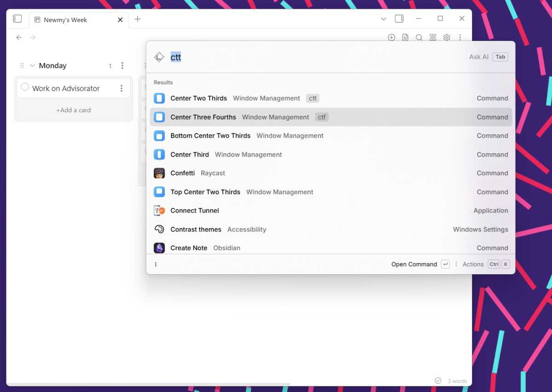Open the tab list dropdown arrow in title bar
This screenshot has height=392, width=552.
pyautogui.click(x=384, y=19)
